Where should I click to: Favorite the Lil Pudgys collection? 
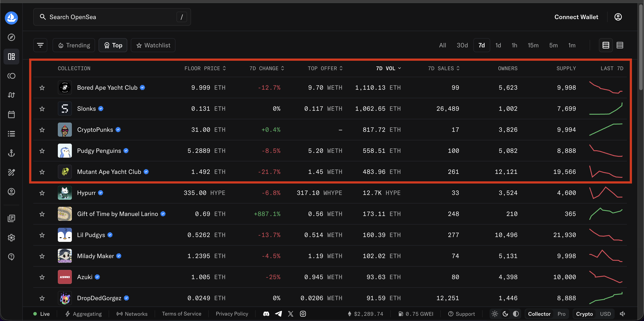tap(42, 235)
